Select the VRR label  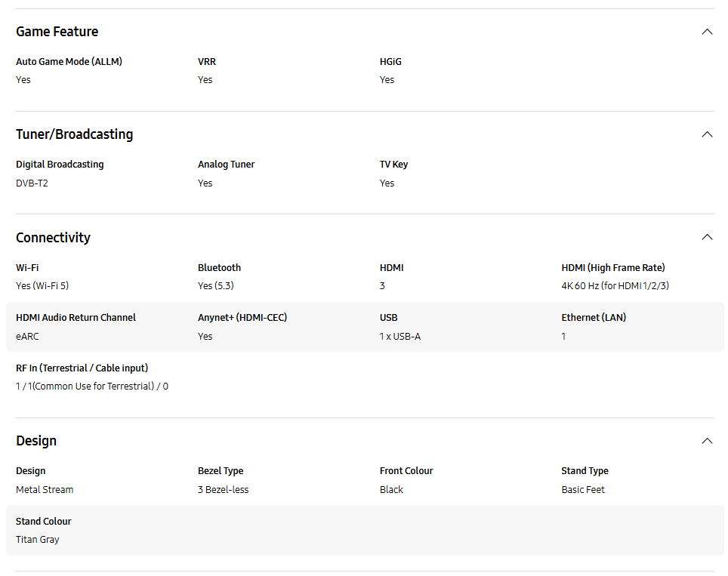tap(207, 61)
